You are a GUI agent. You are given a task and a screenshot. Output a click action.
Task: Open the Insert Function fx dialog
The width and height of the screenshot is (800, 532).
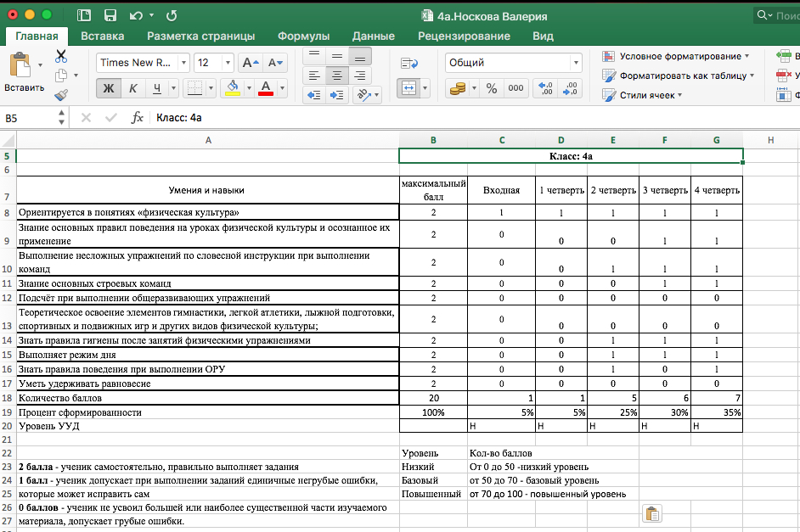pyautogui.click(x=137, y=118)
